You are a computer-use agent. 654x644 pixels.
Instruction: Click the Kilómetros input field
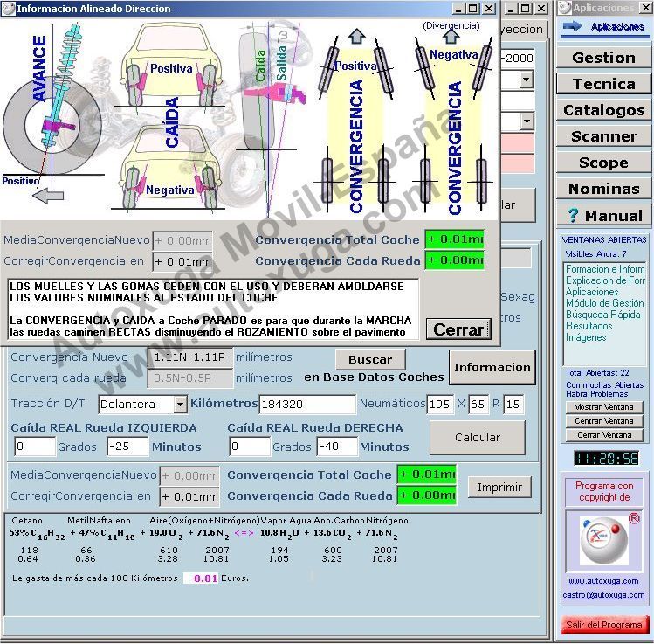coord(307,404)
